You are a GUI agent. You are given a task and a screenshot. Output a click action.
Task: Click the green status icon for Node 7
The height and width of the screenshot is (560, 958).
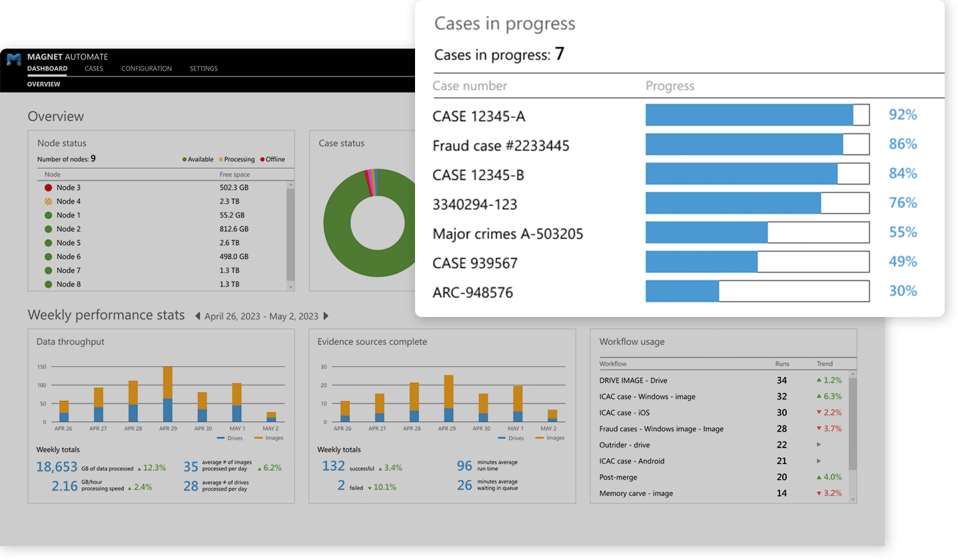click(48, 270)
